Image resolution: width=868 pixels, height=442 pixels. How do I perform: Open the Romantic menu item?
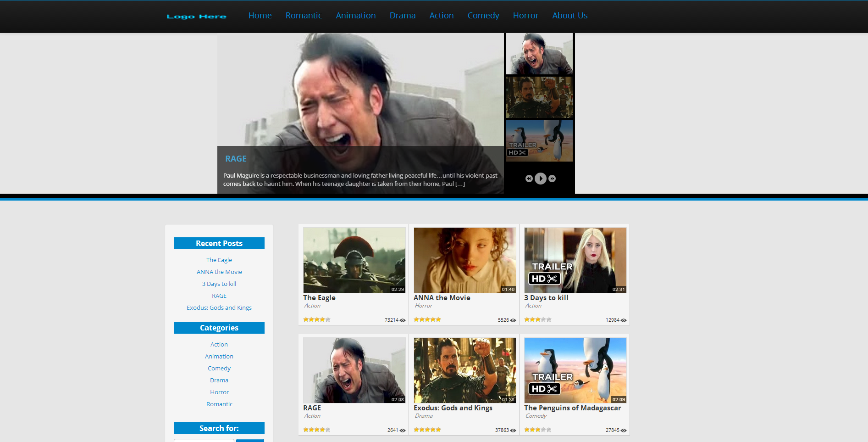pos(304,16)
